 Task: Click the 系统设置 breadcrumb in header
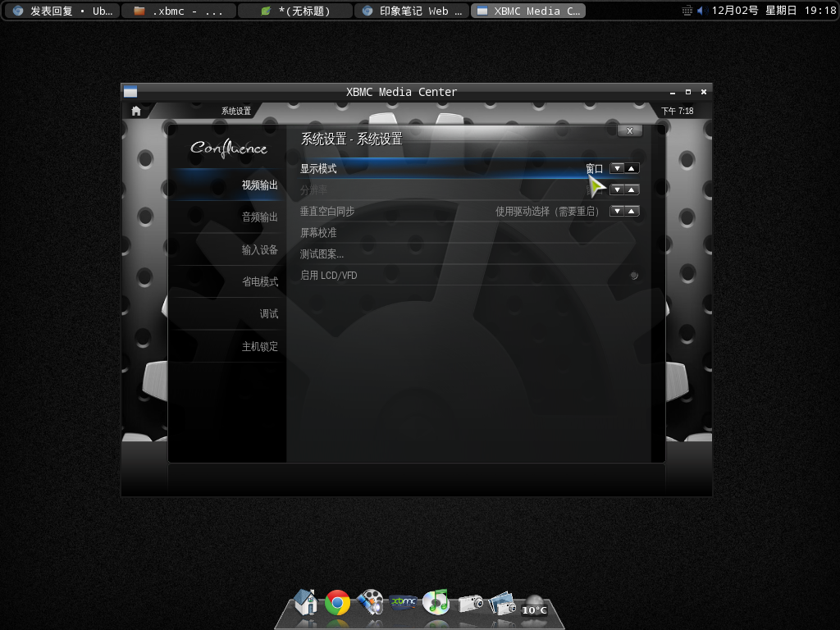pyautogui.click(x=236, y=111)
